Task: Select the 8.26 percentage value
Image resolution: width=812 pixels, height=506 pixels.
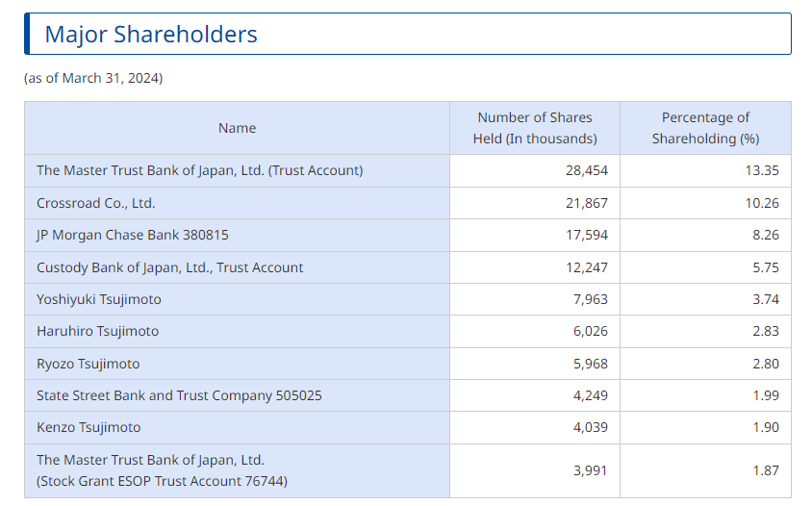Action: 766,235
